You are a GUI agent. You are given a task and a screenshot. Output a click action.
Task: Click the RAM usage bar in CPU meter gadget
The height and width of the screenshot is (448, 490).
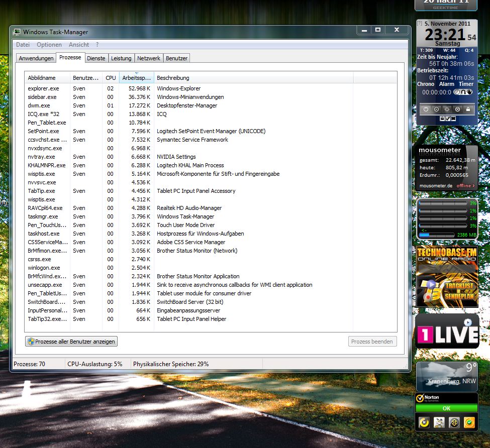click(437, 235)
